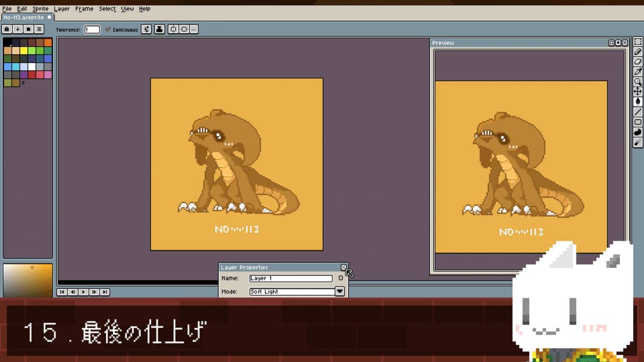
Task: Pick the yellow palette swatch
Action: (x=24, y=50)
